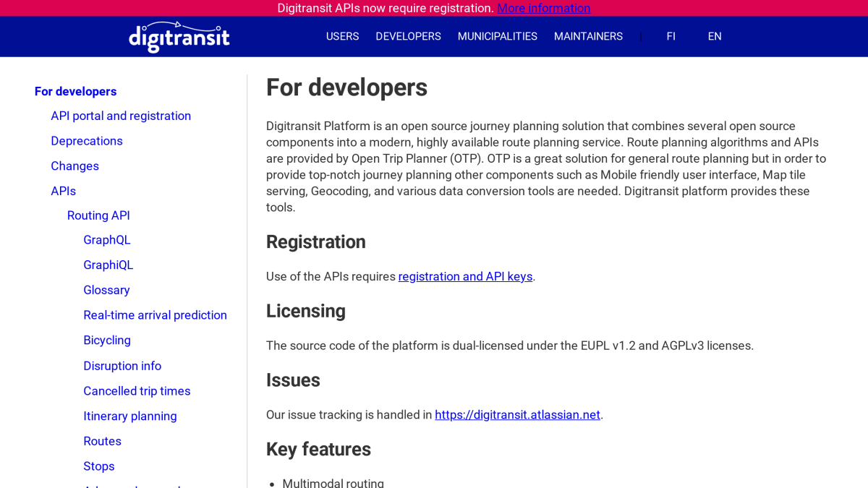Click the digitransit logo

179,37
